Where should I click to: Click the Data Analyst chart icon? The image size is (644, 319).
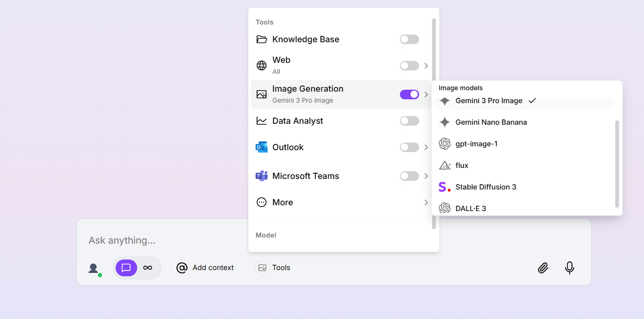tap(261, 120)
